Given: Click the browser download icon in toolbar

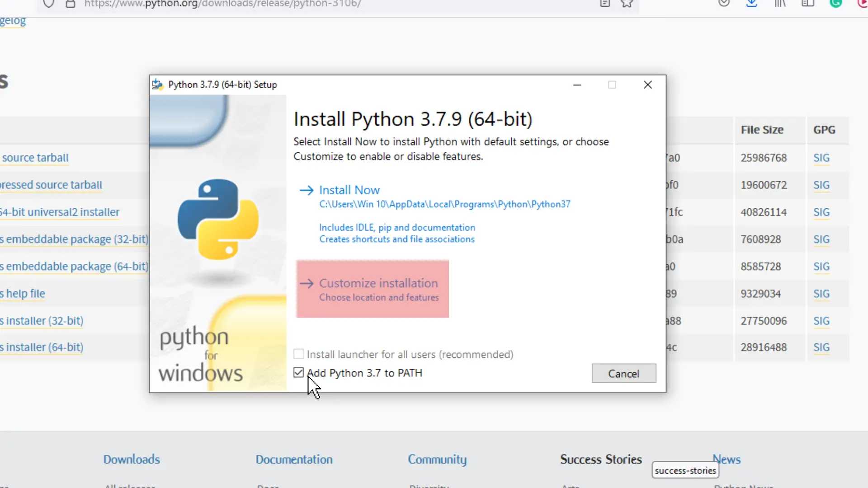Looking at the screenshot, I should [x=751, y=3].
